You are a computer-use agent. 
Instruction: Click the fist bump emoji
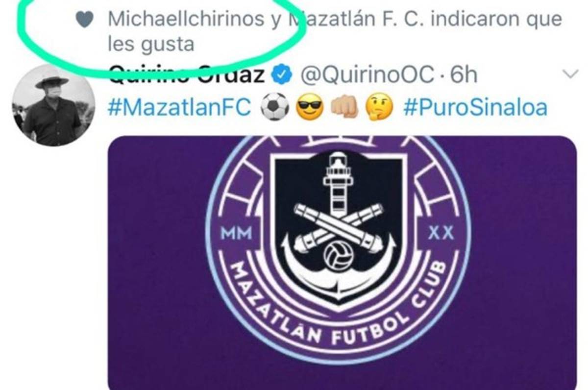tap(345, 107)
